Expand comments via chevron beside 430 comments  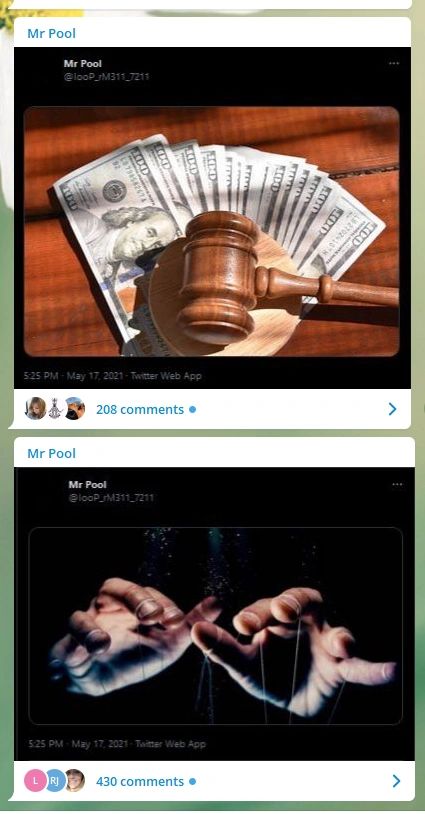tap(396, 781)
